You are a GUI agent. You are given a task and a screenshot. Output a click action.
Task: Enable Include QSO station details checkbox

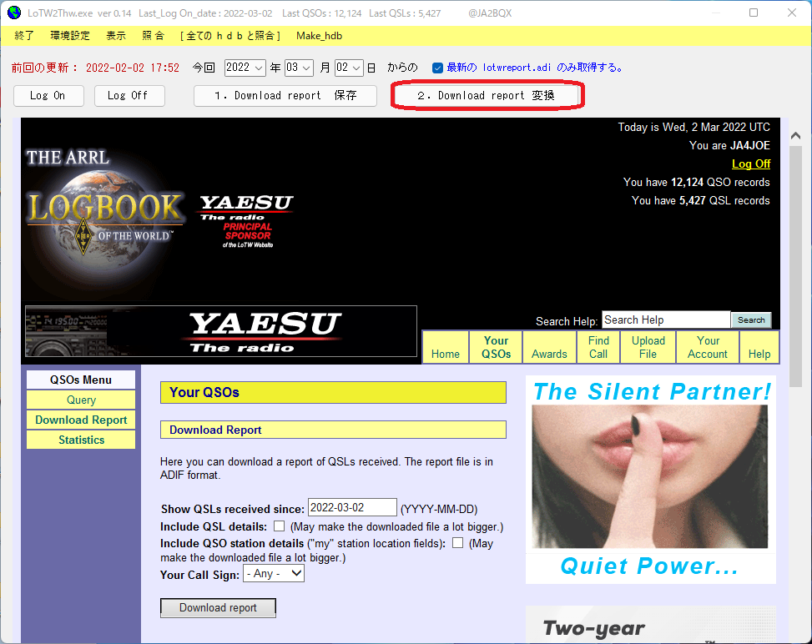tap(458, 542)
